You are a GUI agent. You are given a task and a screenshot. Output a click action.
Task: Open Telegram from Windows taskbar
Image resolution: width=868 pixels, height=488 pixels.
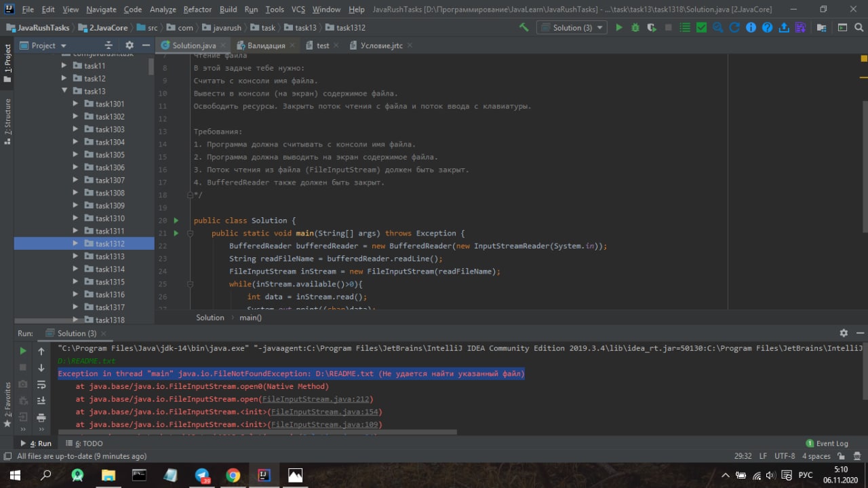coord(202,475)
